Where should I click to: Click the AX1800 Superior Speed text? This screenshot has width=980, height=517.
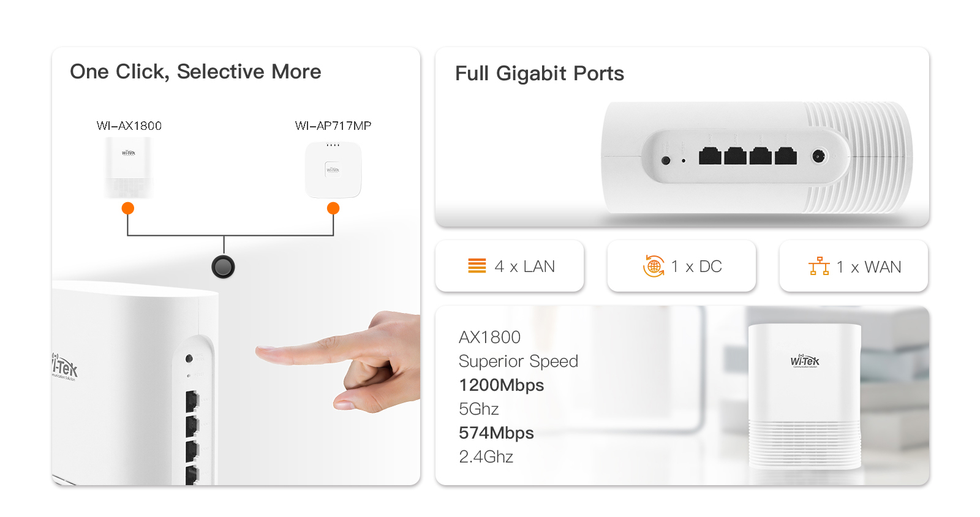[x=518, y=349]
